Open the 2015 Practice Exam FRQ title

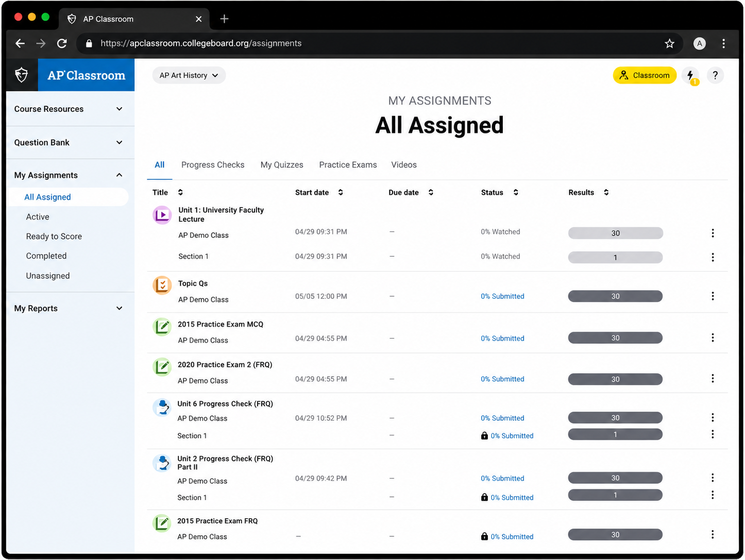[x=217, y=521]
